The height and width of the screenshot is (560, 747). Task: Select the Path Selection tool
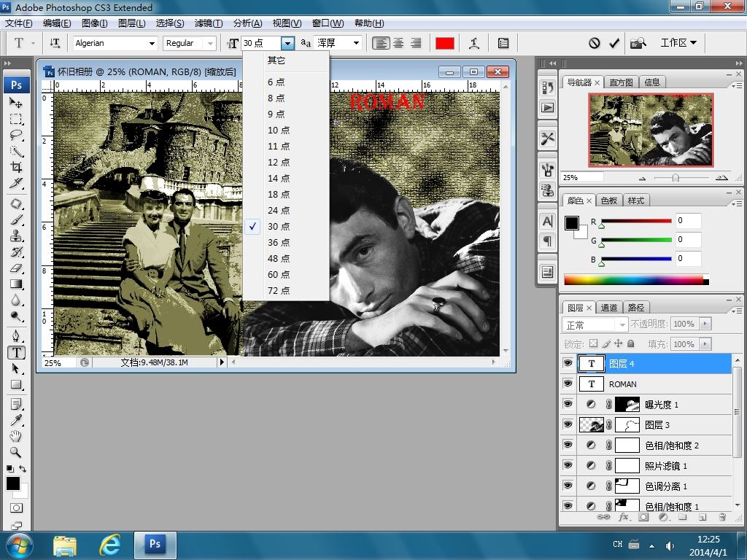(x=16, y=368)
